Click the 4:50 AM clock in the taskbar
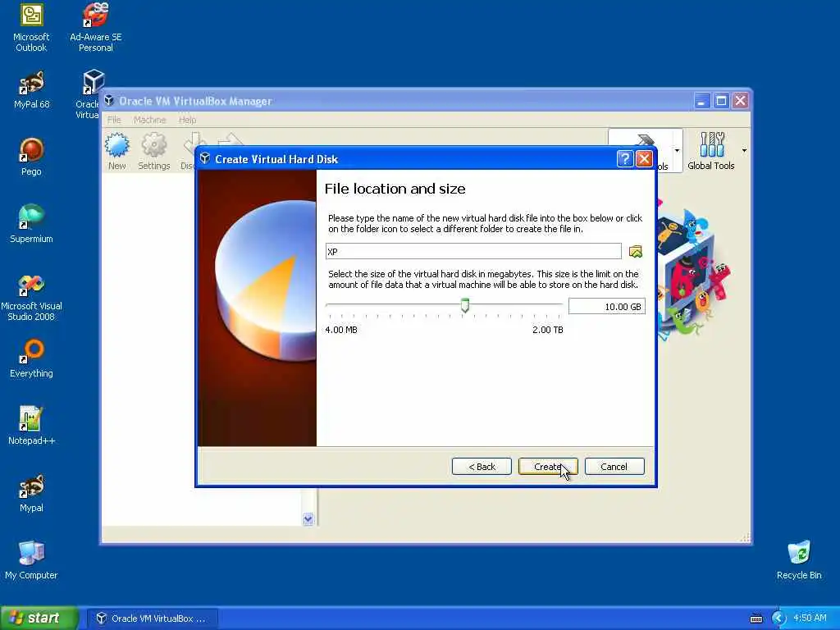Viewport: 840px width, 630px height. [x=810, y=619]
